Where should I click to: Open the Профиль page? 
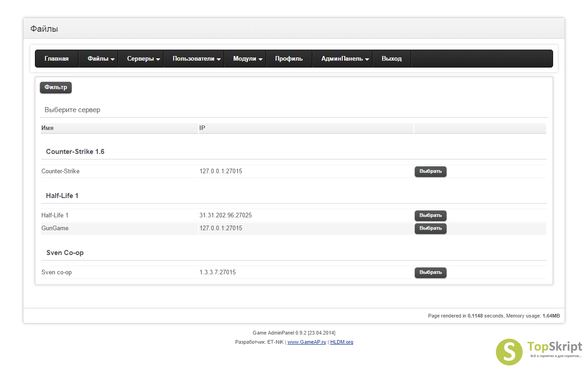coord(289,59)
